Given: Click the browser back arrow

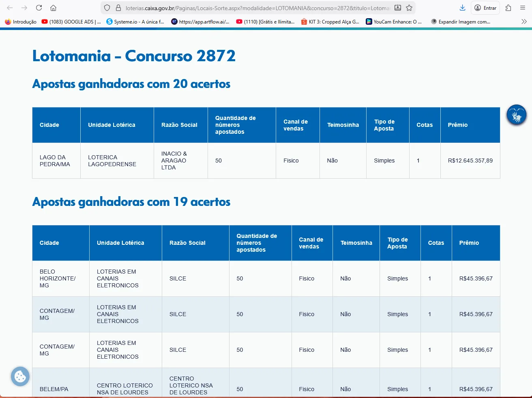Looking at the screenshot, I should click(x=10, y=8).
